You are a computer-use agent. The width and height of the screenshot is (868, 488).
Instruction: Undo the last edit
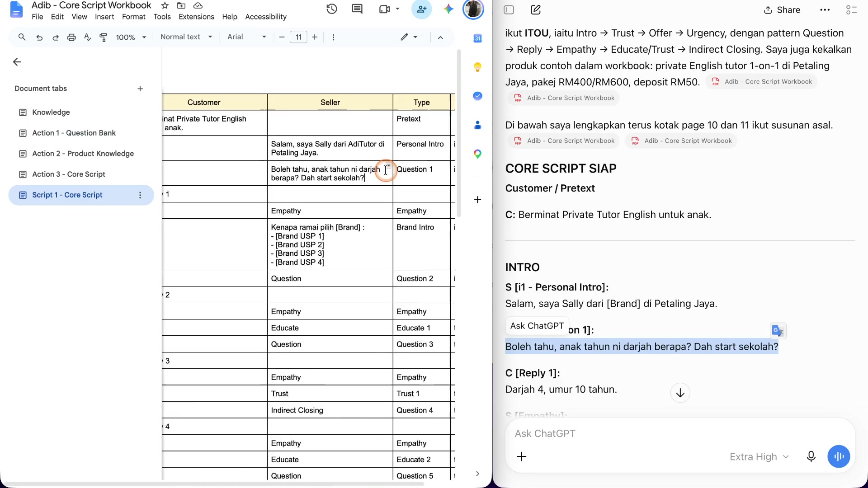pyautogui.click(x=39, y=37)
